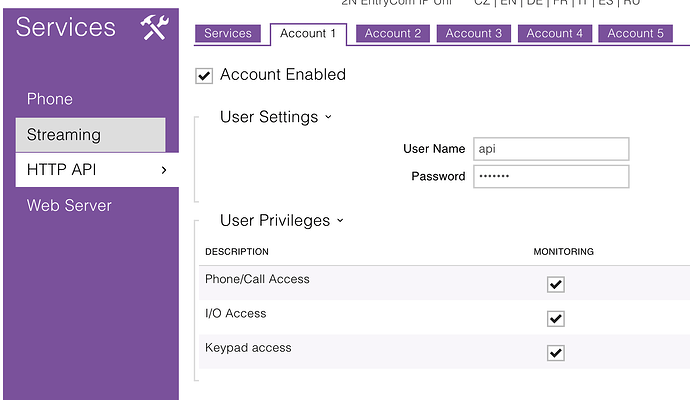Select the Account 1 tab
The width and height of the screenshot is (690, 400).
point(308,33)
